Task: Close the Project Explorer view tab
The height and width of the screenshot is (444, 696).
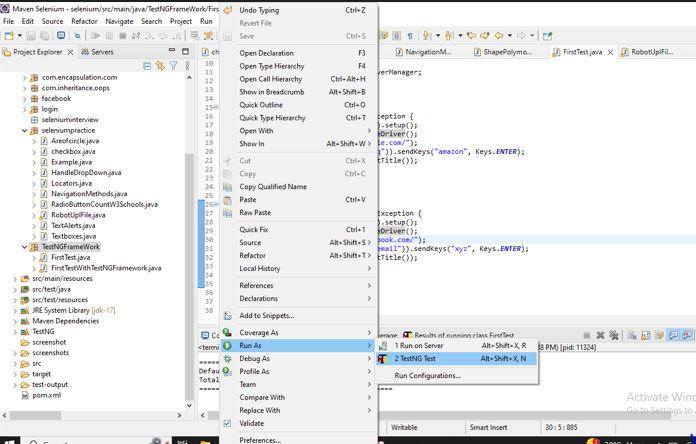Action: (x=70, y=52)
